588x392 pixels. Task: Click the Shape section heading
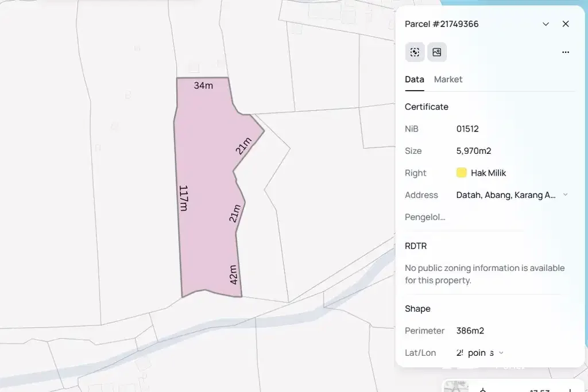click(x=417, y=309)
